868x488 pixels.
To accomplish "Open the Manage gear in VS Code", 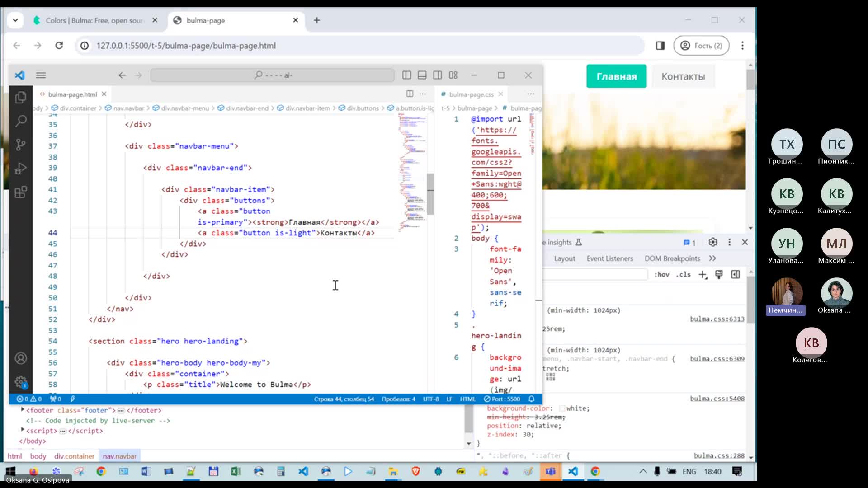I will 21,382.
